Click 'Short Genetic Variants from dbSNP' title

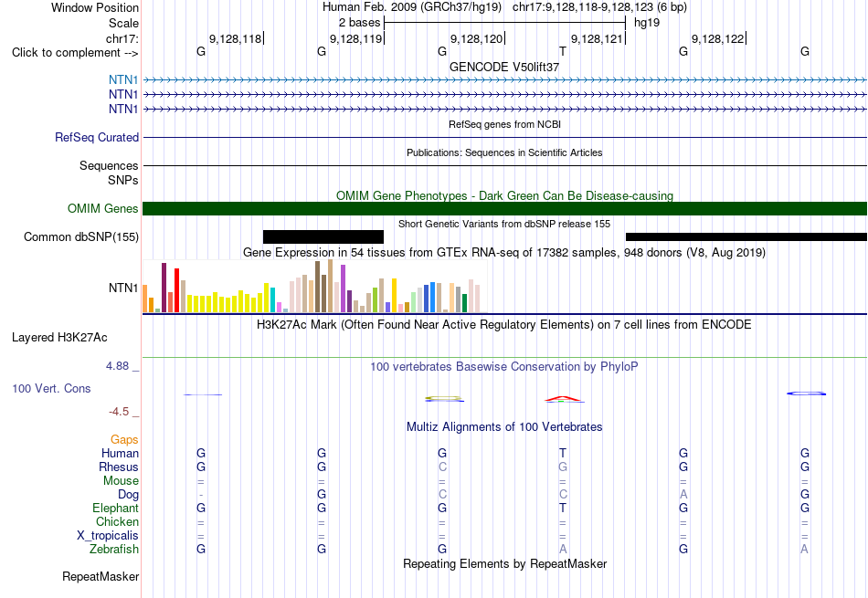[x=504, y=224]
